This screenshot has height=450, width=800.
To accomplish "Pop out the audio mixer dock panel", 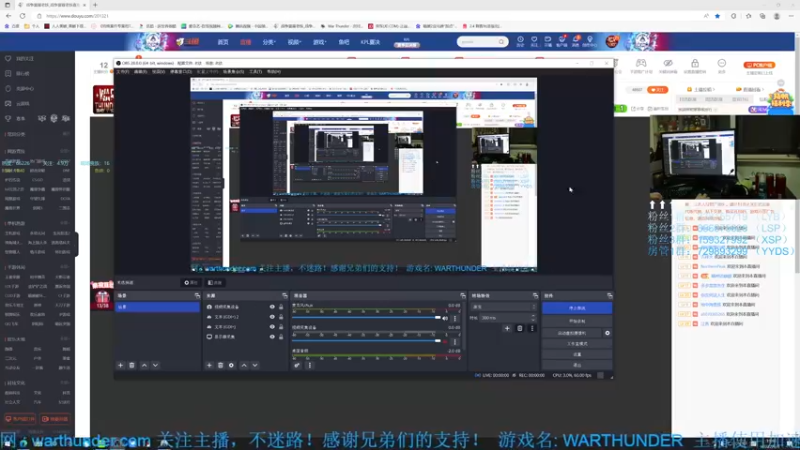I will coord(463,296).
